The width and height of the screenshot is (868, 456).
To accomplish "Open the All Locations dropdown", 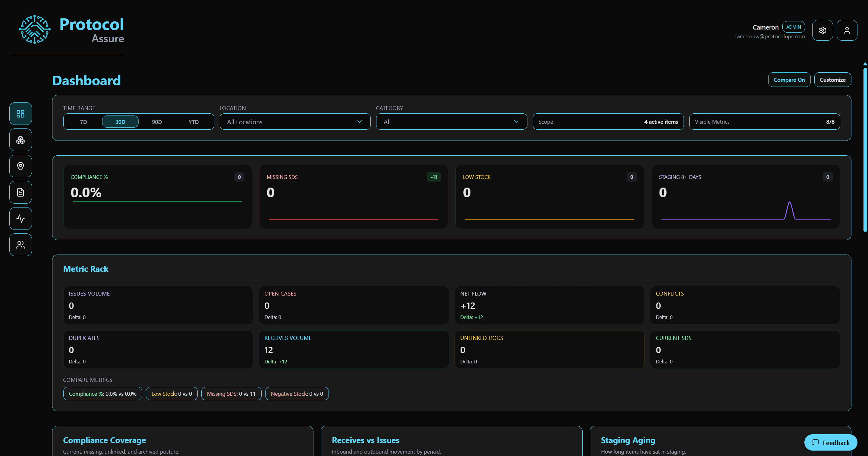I will [x=294, y=122].
